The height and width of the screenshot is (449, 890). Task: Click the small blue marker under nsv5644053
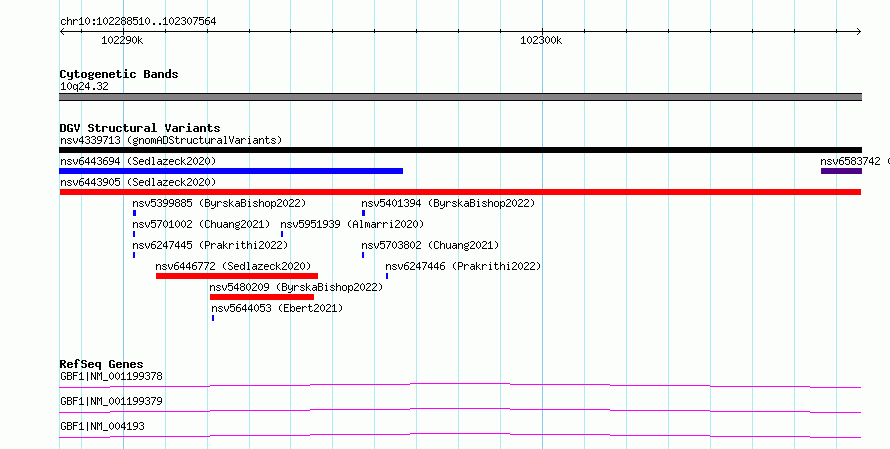click(x=213, y=318)
